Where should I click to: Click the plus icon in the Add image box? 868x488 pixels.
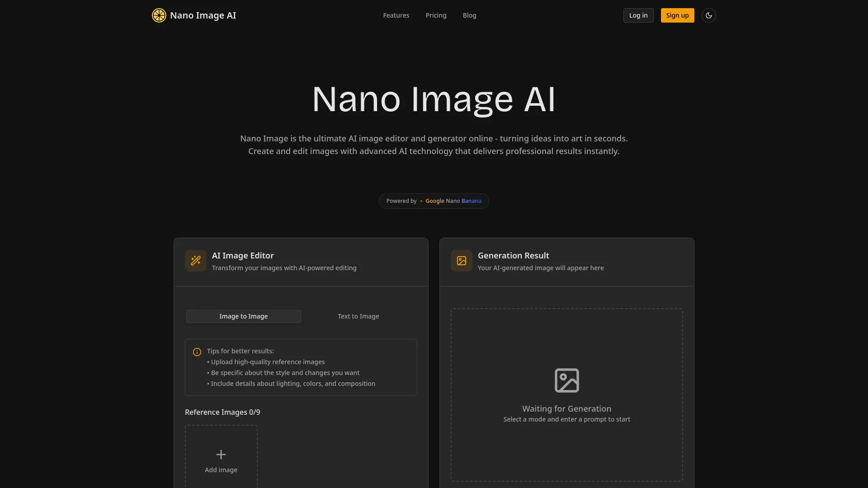tap(221, 454)
